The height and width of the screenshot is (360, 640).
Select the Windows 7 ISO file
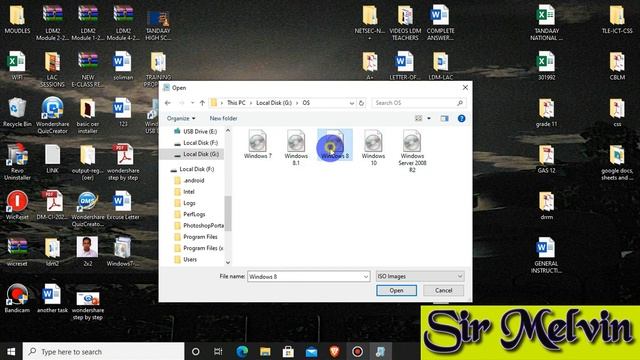point(258,144)
